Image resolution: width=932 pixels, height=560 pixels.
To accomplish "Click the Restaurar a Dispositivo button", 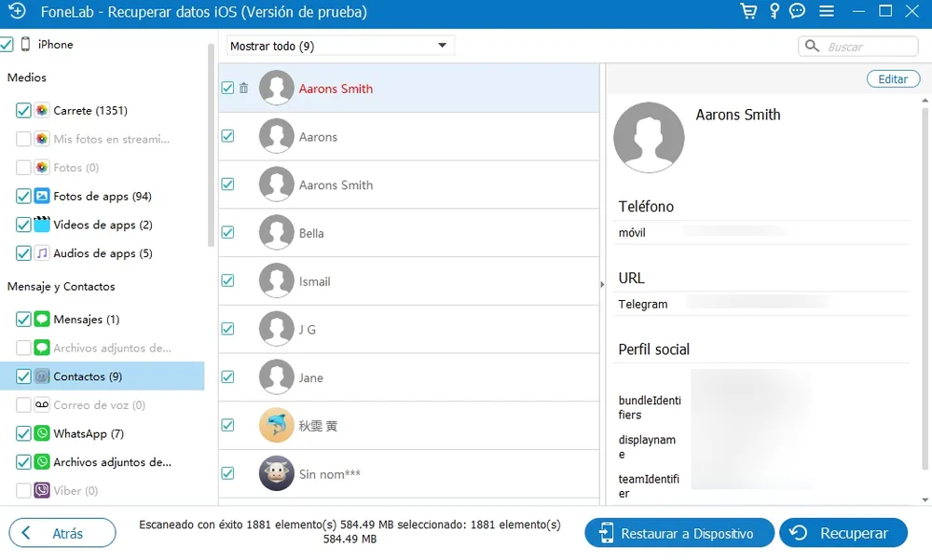I will pyautogui.click(x=679, y=533).
